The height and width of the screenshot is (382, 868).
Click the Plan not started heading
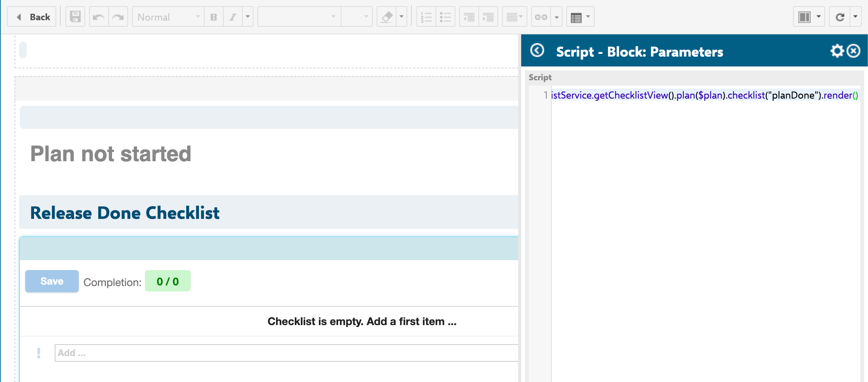(111, 154)
